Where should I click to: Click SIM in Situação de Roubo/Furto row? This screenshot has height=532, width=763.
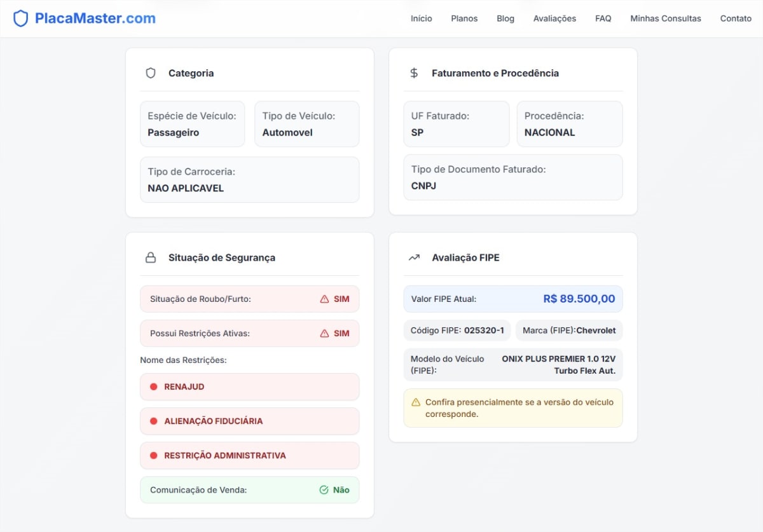coord(341,299)
